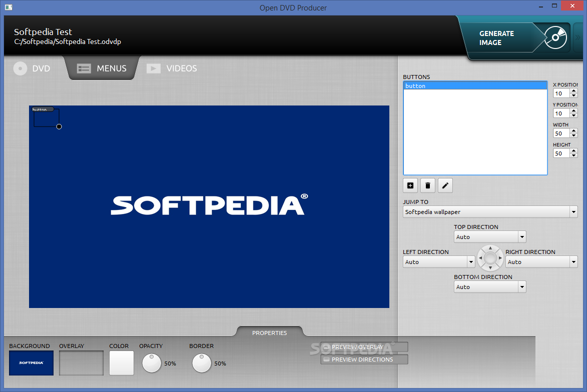Screen dimensions: 587x392
Task: Collapse the PROPERTIES panel tab
Action: tap(270, 332)
